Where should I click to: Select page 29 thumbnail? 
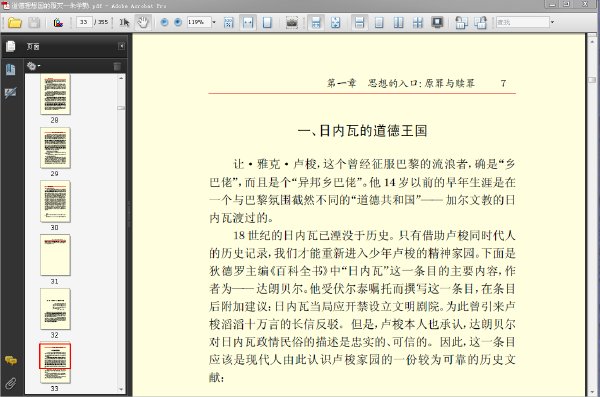click(x=55, y=148)
